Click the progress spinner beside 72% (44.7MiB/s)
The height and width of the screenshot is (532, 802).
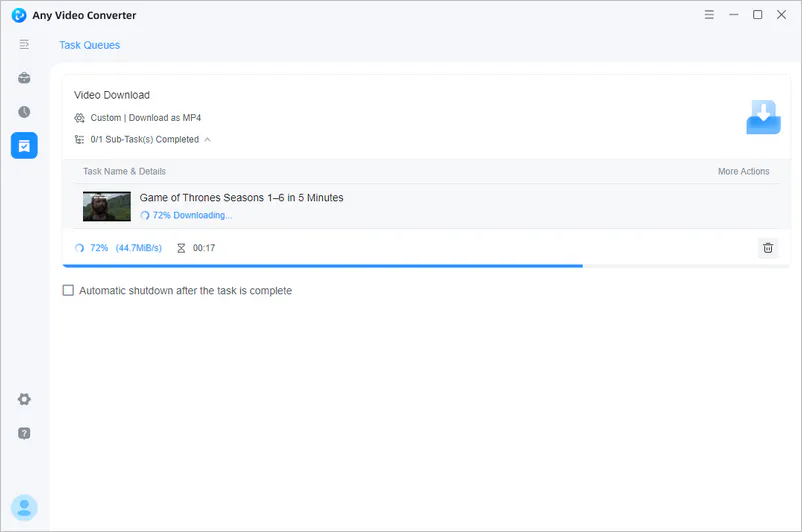point(79,248)
